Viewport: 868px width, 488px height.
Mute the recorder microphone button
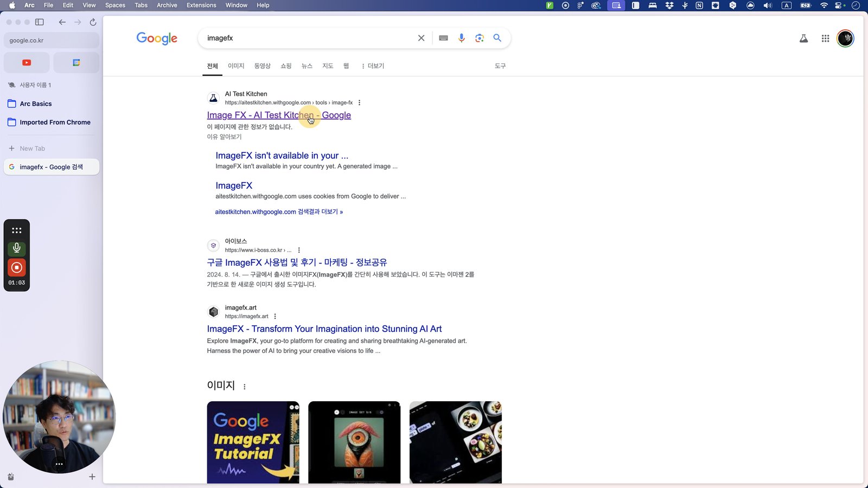tap(17, 248)
